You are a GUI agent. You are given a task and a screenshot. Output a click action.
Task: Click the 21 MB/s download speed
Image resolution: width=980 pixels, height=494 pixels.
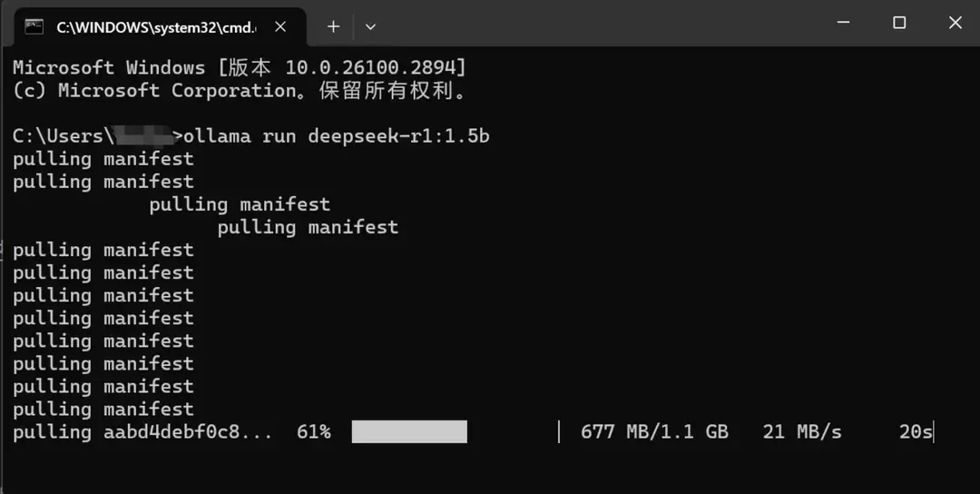click(x=802, y=432)
